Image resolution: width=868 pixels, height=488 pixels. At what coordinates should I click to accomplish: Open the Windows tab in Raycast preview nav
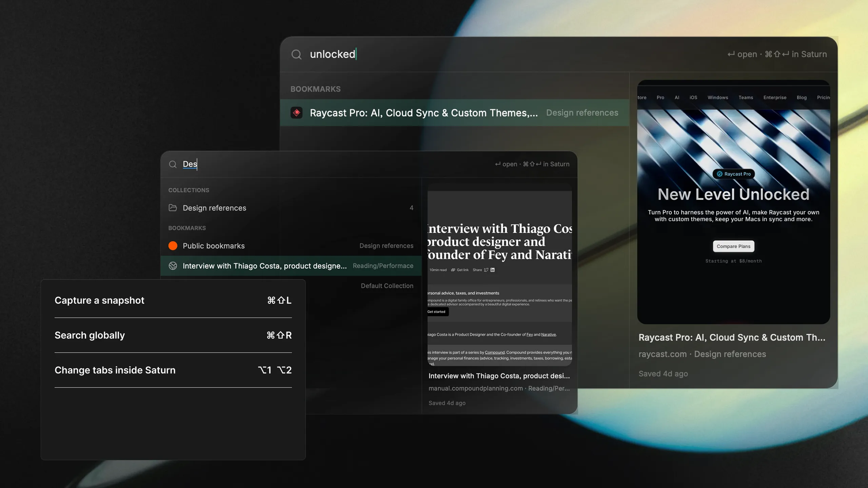tap(718, 98)
